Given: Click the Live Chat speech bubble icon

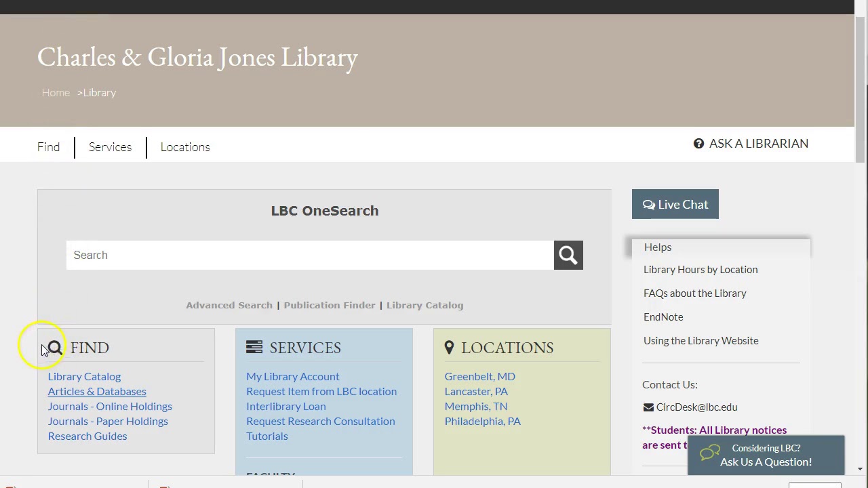Looking at the screenshot, I should click(649, 205).
